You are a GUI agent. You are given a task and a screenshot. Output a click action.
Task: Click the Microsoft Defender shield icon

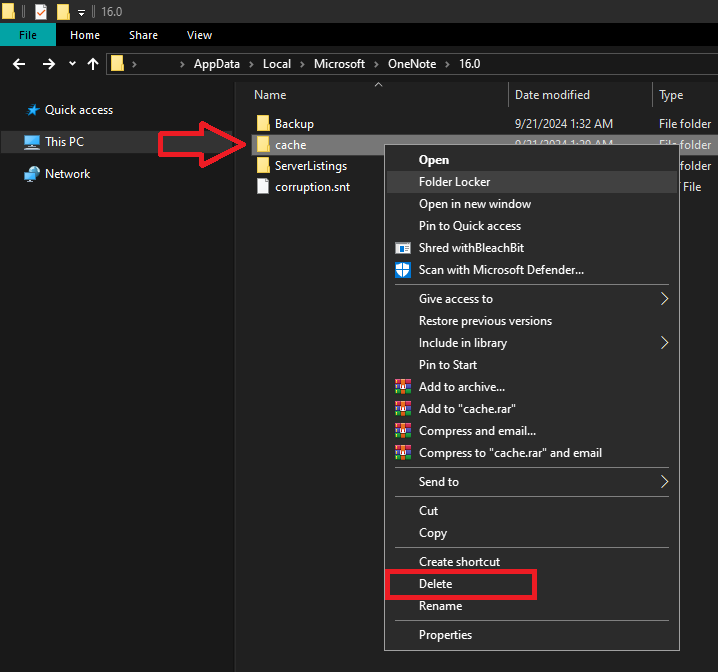tap(403, 270)
